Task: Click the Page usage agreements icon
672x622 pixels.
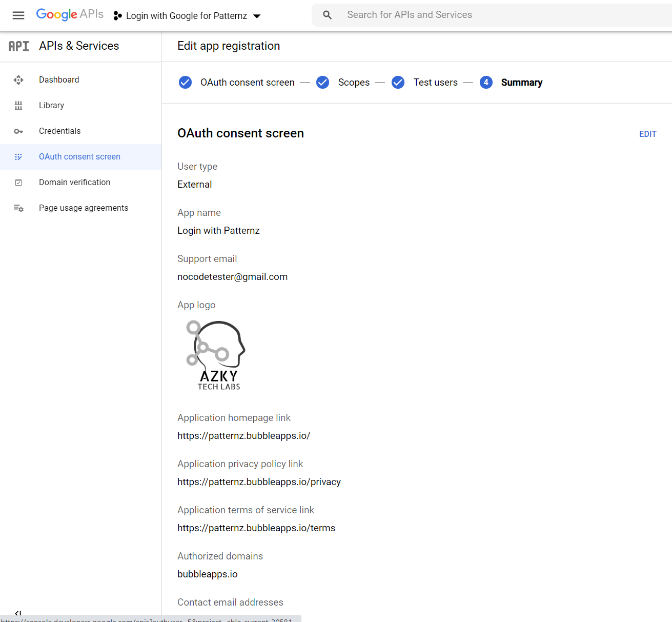Action: click(x=18, y=208)
